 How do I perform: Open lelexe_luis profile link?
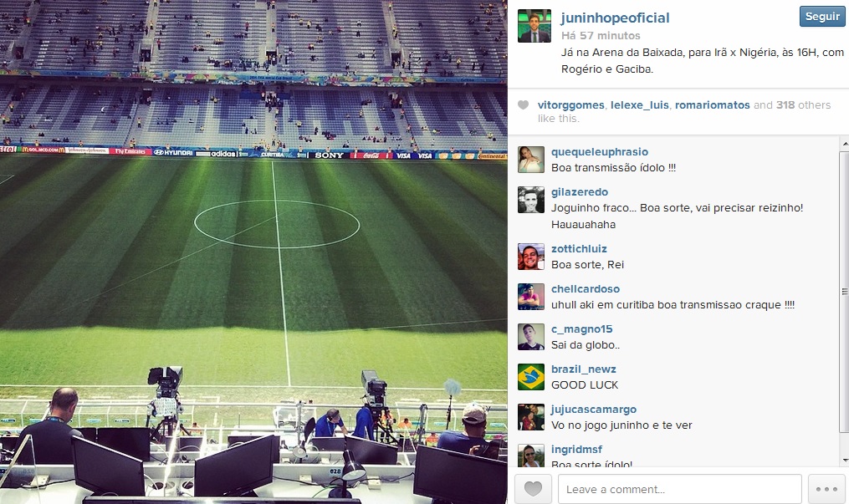click(639, 105)
